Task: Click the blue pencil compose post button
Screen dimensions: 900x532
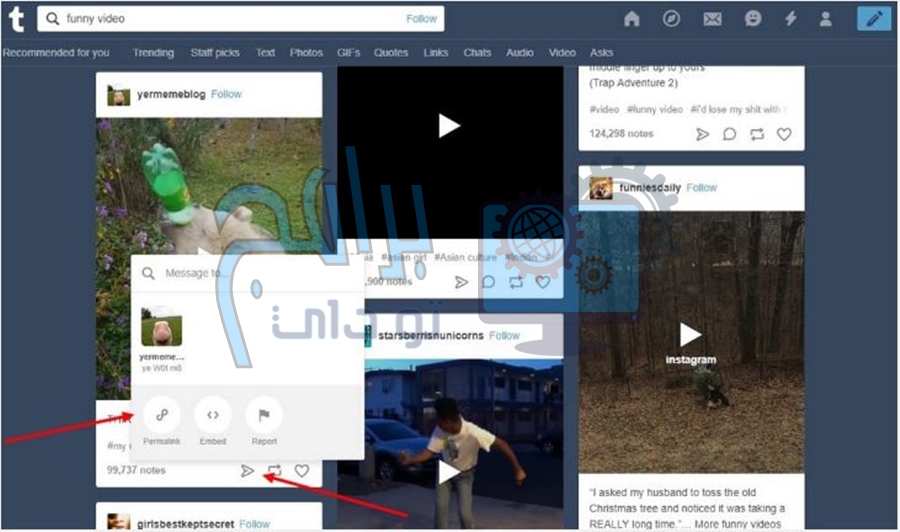Action: pyautogui.click(x=873, y=19)
